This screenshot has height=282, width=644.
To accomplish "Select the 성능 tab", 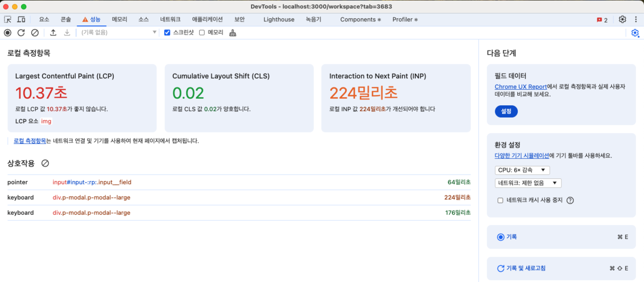I will point(91,19).
